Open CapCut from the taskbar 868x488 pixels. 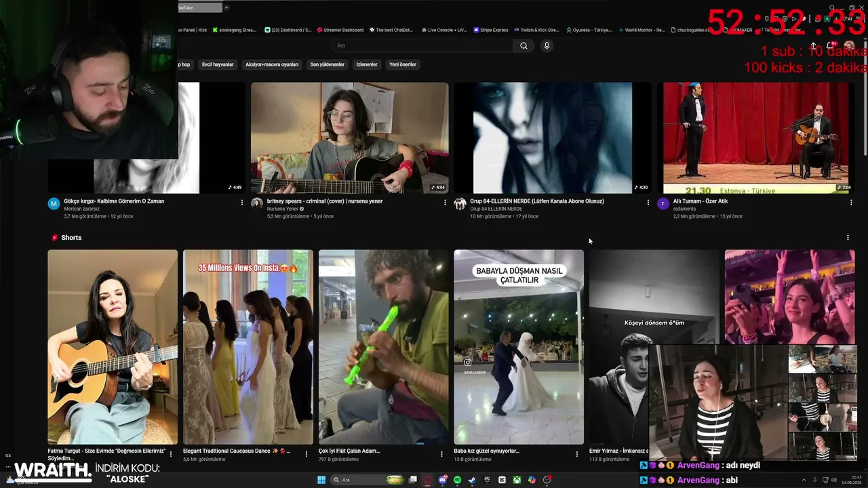click(x=502, y=480)
